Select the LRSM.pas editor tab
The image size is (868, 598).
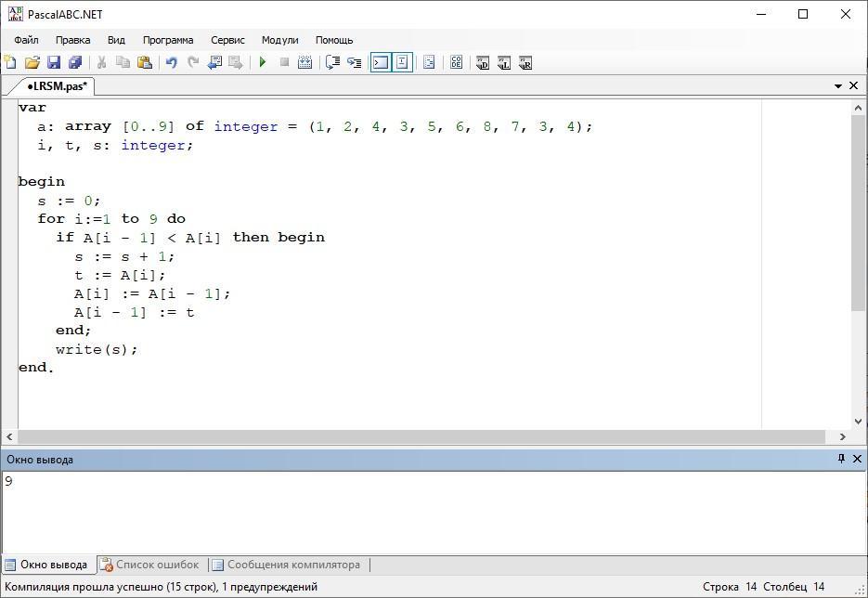point(57,86)
